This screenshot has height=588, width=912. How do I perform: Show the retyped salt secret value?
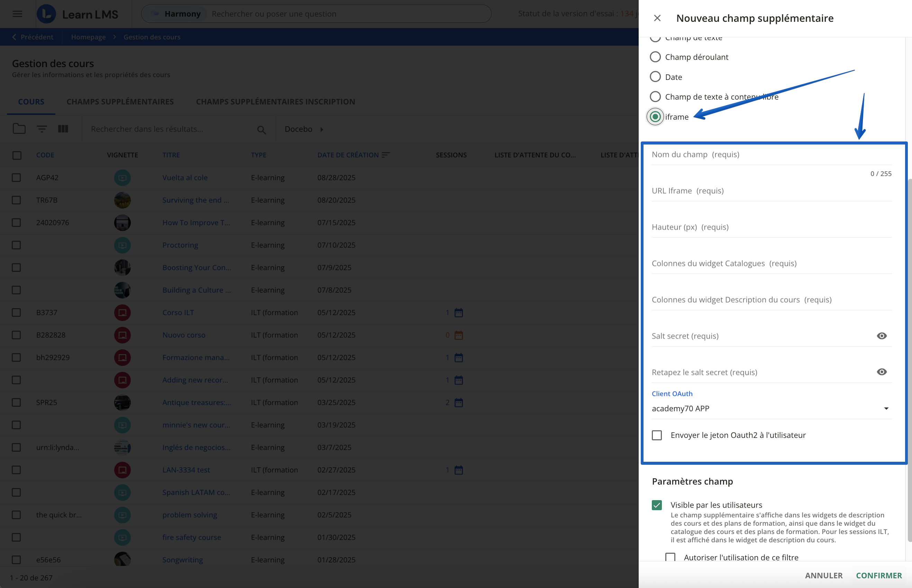(882, 372)
